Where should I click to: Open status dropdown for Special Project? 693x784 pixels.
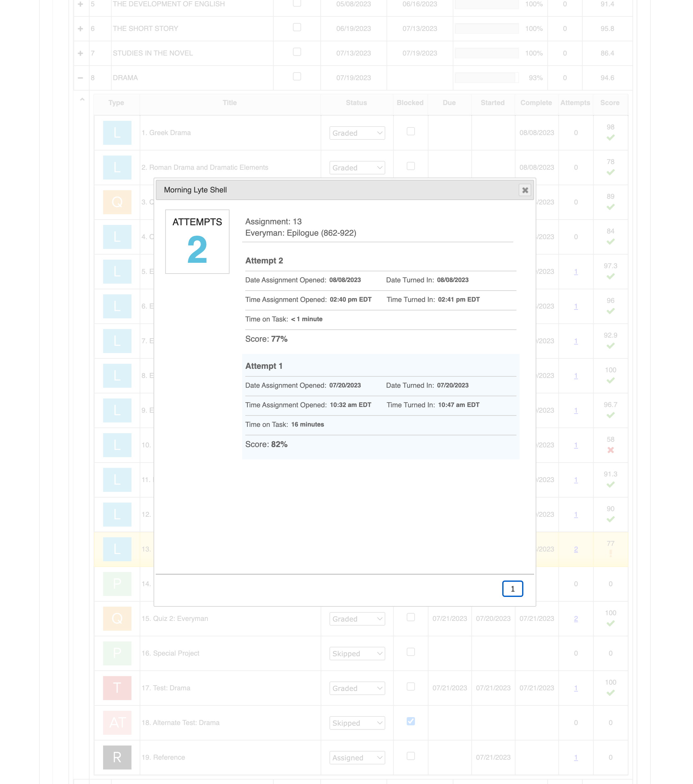357,654
